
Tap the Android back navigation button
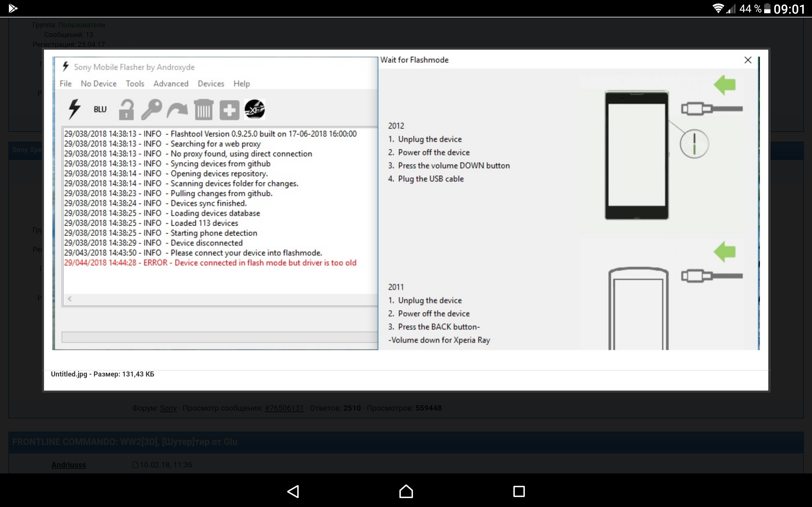(x=293, y=491)
